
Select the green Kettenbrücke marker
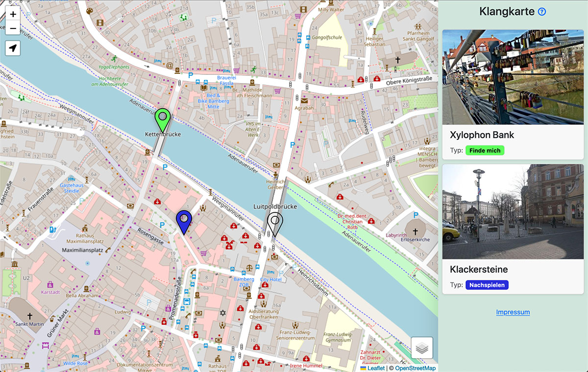coord(162,119)
